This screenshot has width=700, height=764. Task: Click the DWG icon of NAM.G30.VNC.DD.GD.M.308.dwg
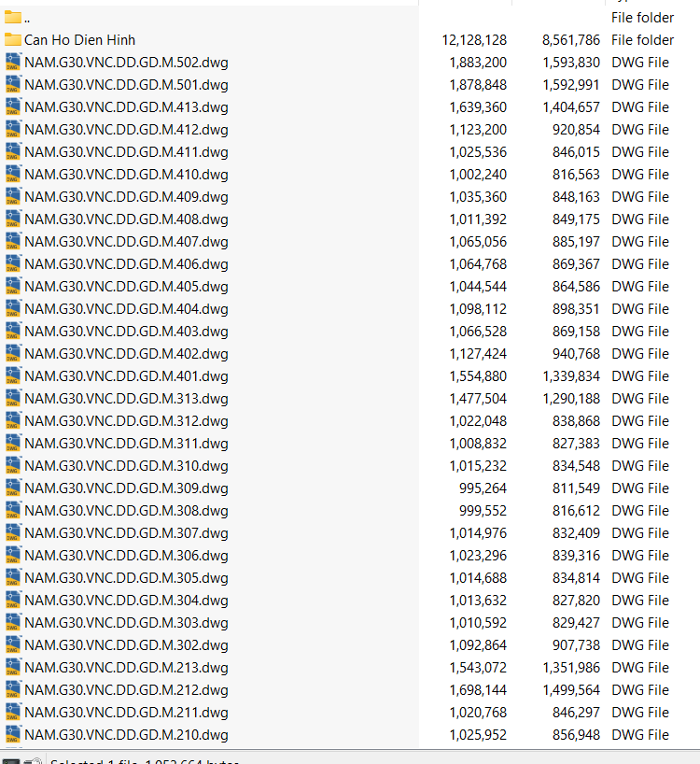click(x=13, y=511)
